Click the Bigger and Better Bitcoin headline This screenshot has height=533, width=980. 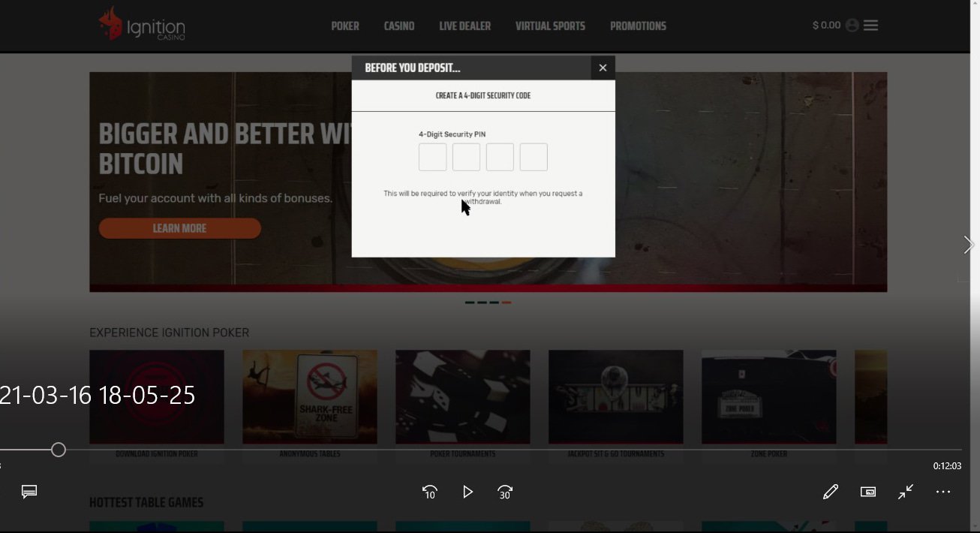click(x=225, y=149)
